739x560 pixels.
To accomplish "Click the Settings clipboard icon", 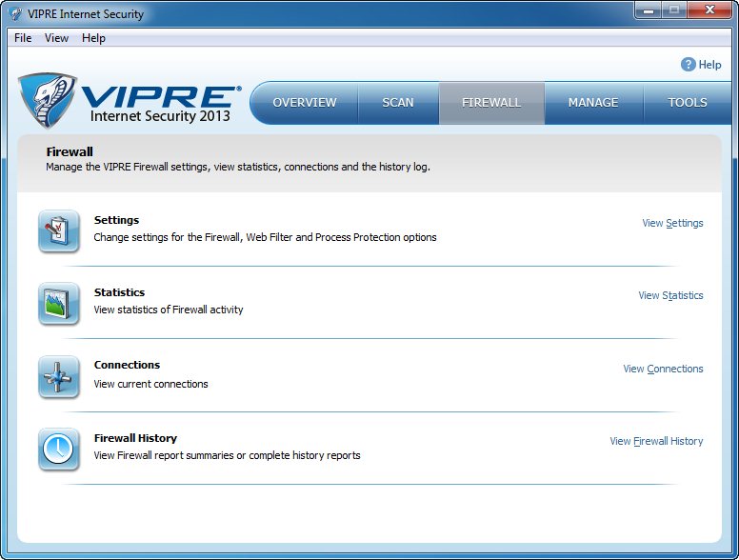I will (x=59, y=231).
